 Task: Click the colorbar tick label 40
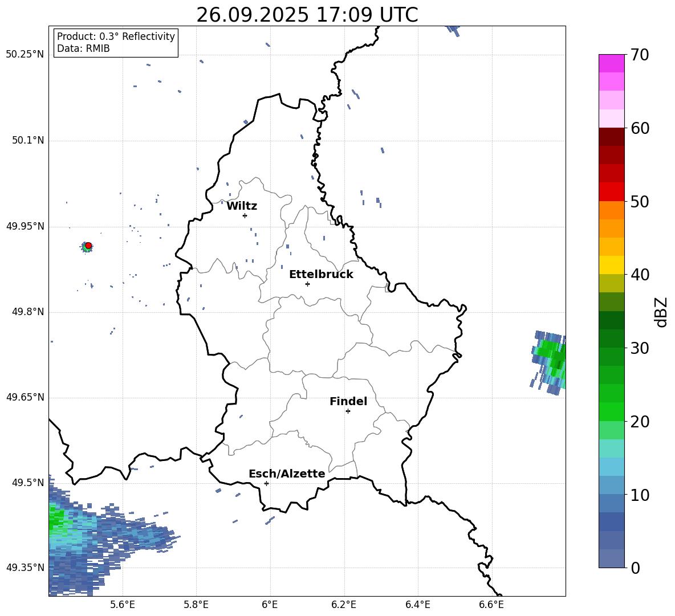[x=640, y=275]
